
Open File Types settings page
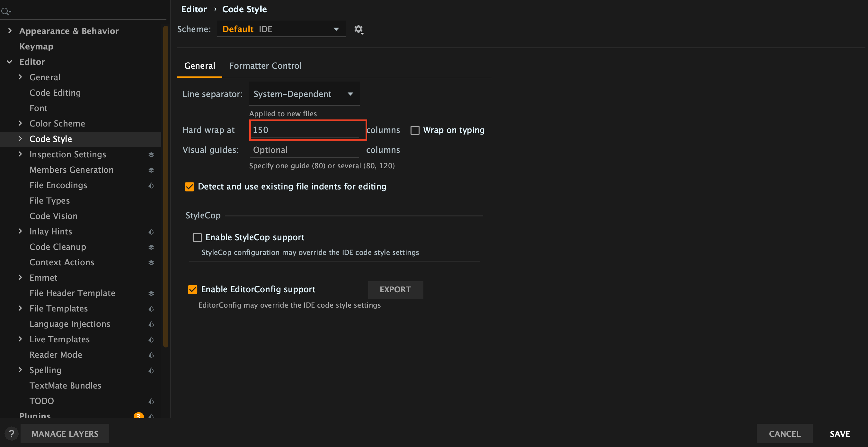[x=49, y=201]
